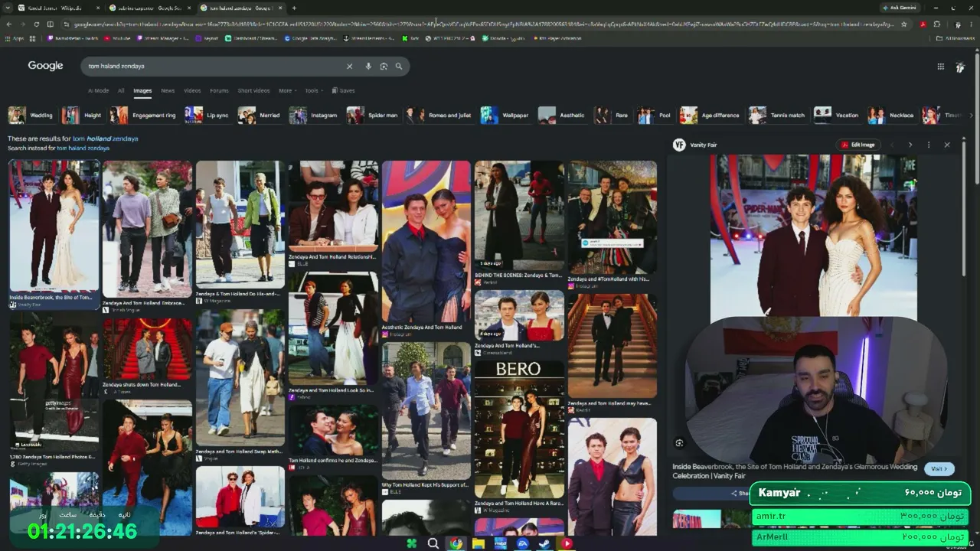Open the Saves link
This screenshot has height=551, width=980.
coord(343,90)
